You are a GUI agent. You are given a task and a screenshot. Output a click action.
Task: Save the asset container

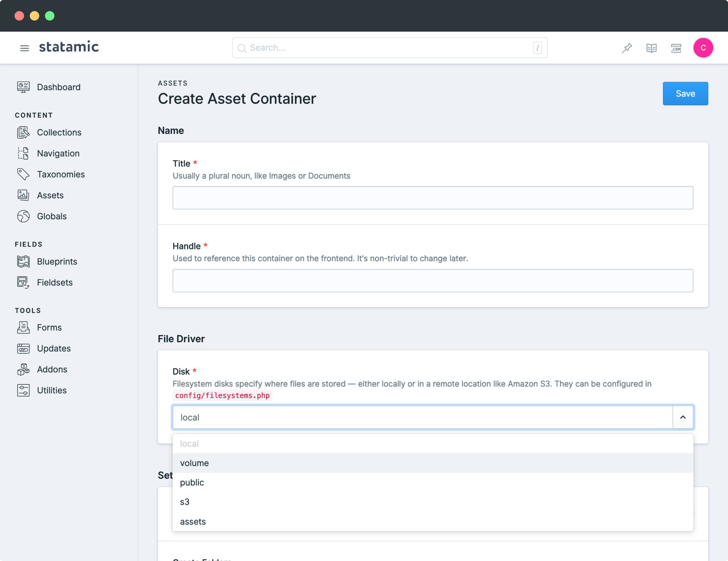[x=685, y=94]
